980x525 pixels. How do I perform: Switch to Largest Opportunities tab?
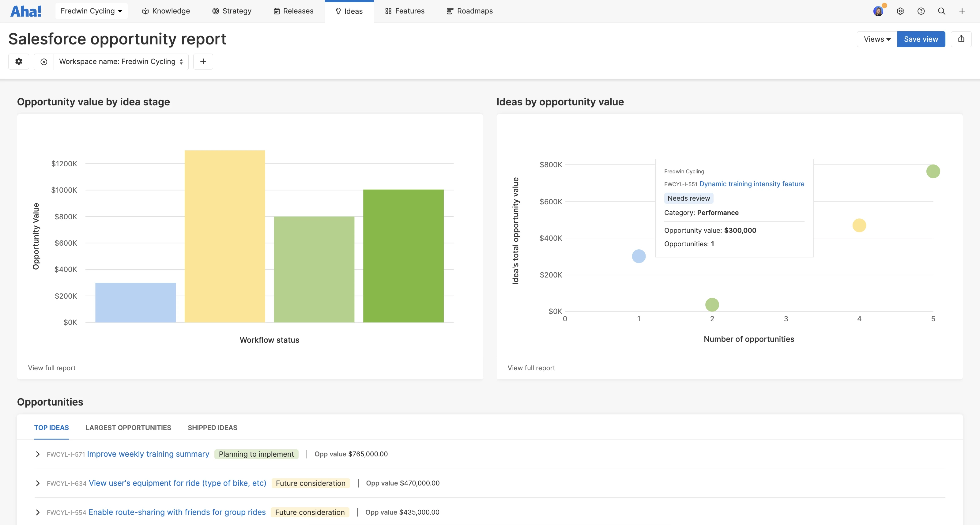pyautogui.click(x=128, y=428)
